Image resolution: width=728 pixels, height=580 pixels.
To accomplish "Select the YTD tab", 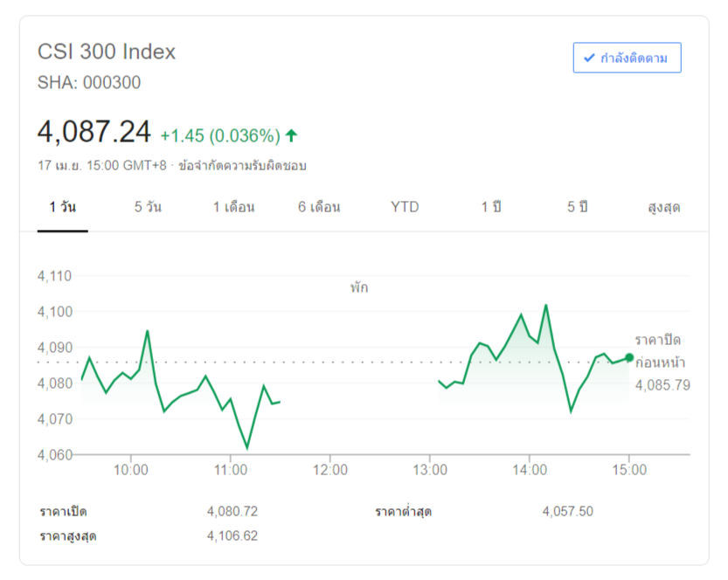I will pos(405,207).
